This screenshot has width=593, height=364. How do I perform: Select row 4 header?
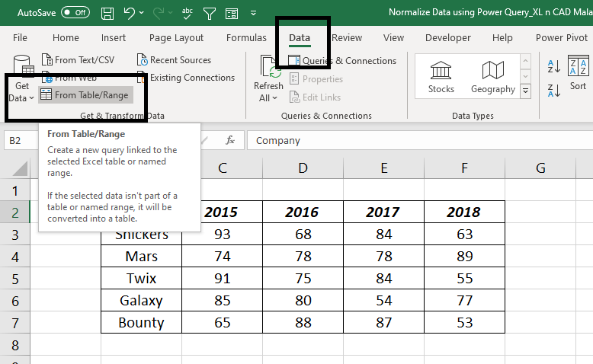[x=14, y=257]
